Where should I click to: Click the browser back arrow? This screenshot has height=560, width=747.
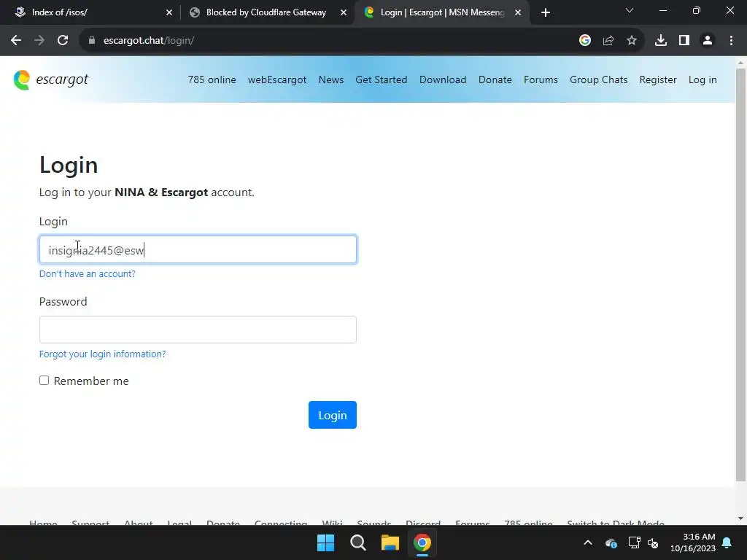pos(16,41)
